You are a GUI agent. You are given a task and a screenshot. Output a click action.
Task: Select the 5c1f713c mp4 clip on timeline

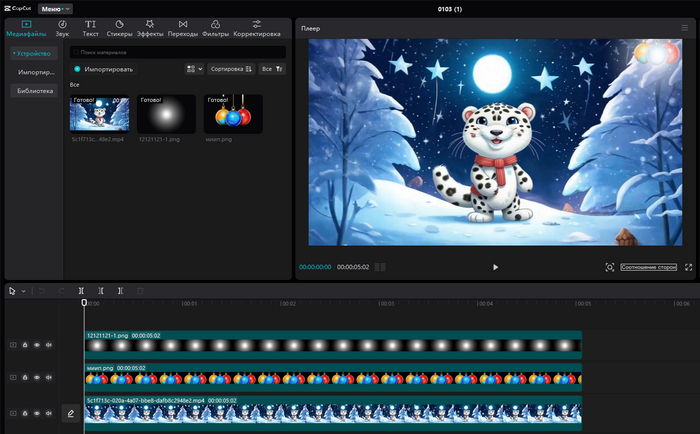click(x=333, y=413)
